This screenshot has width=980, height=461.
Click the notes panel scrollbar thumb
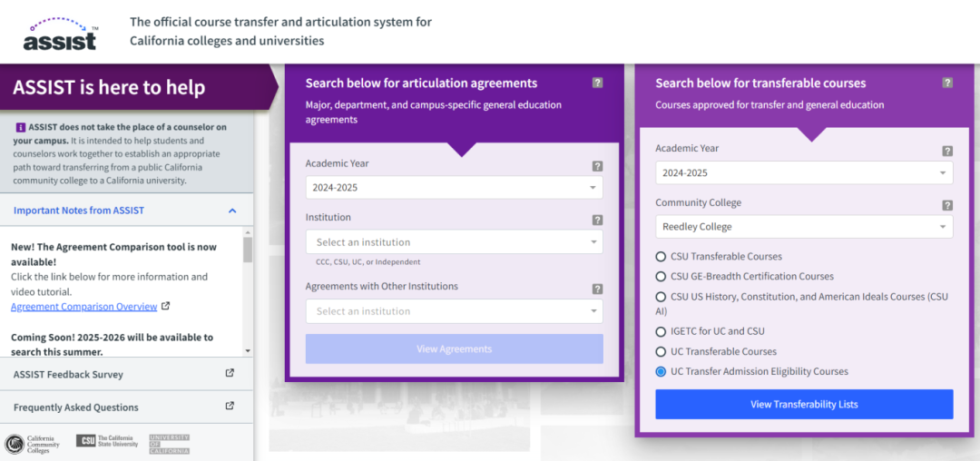tap(248, 250)
